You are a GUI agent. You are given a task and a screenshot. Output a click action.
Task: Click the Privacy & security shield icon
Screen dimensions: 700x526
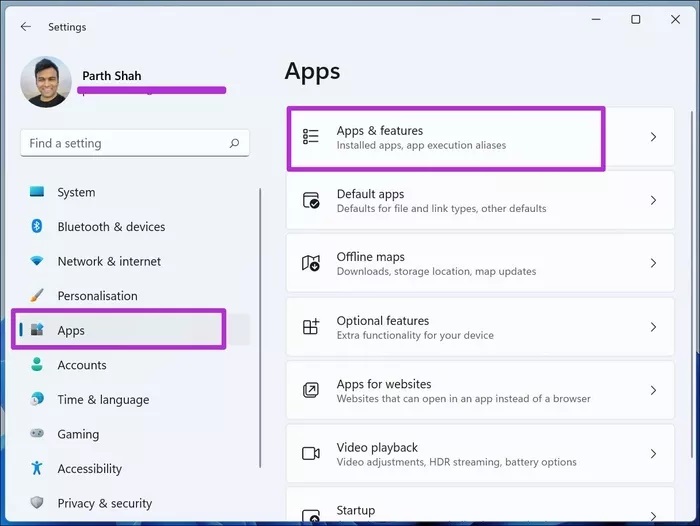click(37, 503)
